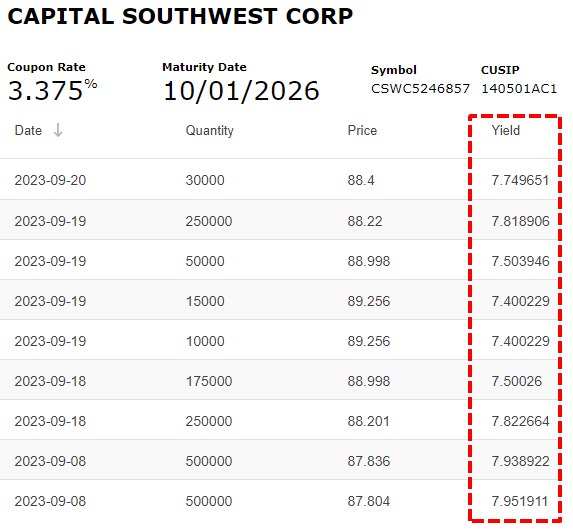The image size is (573, 531).
Task: Select the CUSIP value 140501AC1
Action: (519, 89)
